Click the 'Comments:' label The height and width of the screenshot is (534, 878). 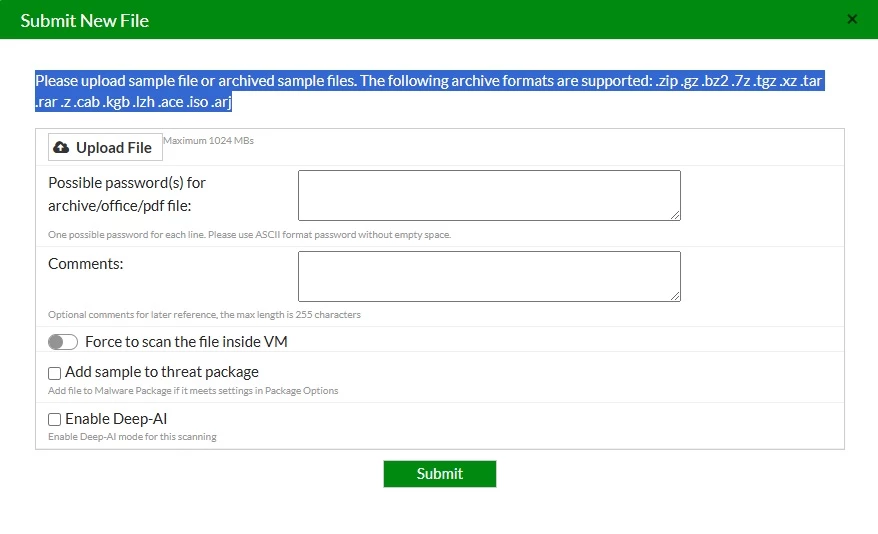coord(86,264)
